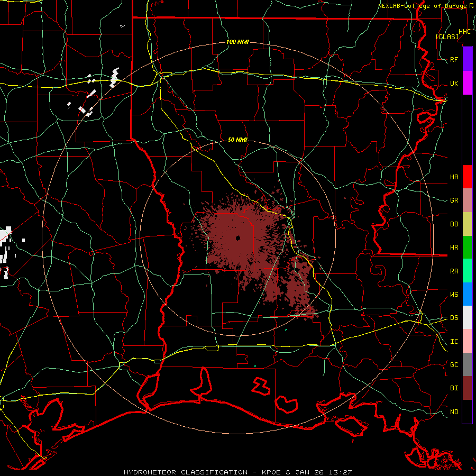
Task: Click the 'HA' legend label
Action: (x=454, y=177)
